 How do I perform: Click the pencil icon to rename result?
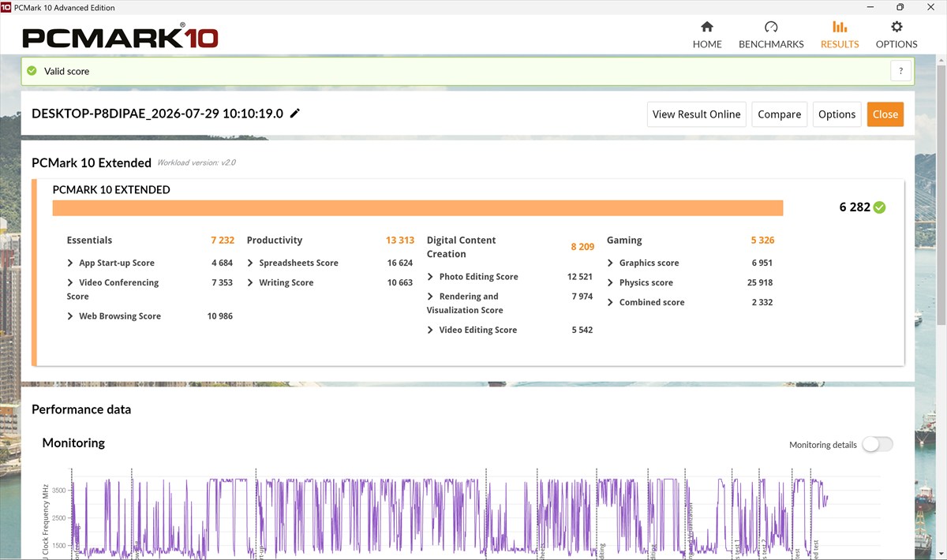295,114
